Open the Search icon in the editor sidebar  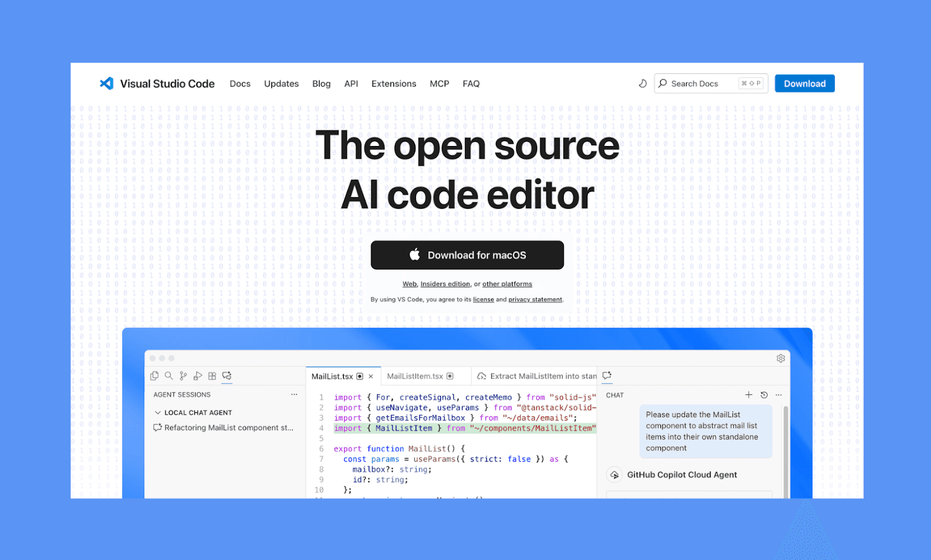pyautogui.click(x=169, y=376)
